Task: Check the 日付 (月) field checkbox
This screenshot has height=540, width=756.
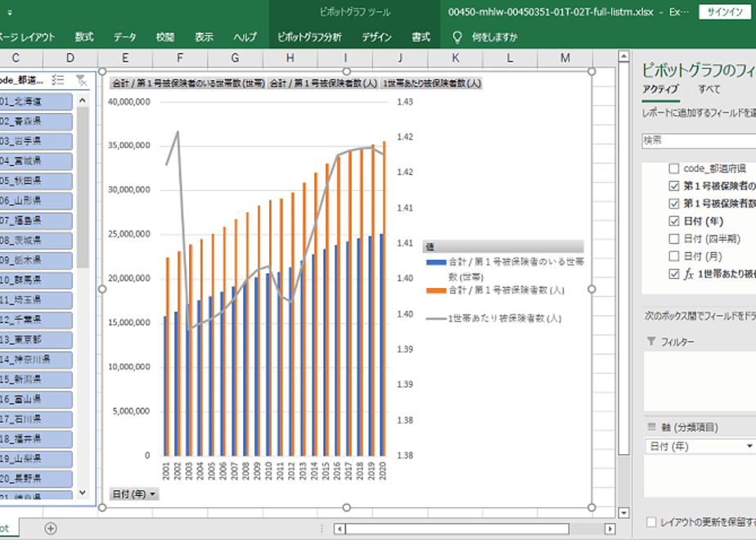Action: [x=674, y=256]
